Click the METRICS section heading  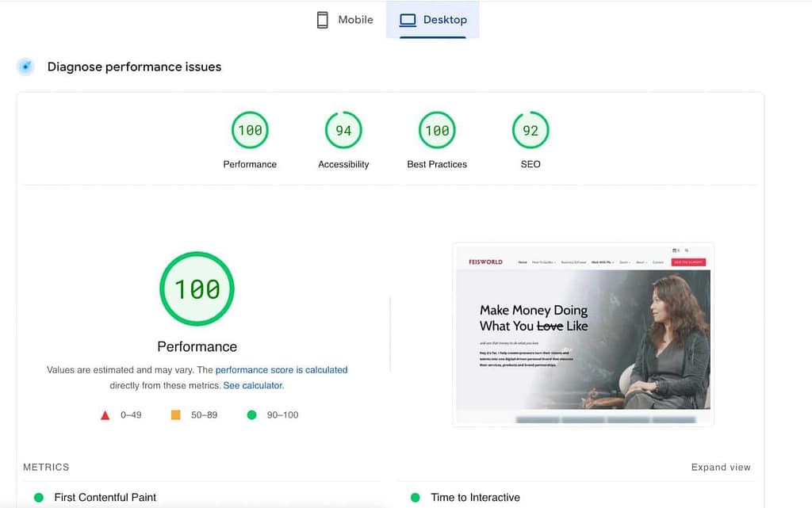coord(46,468)
